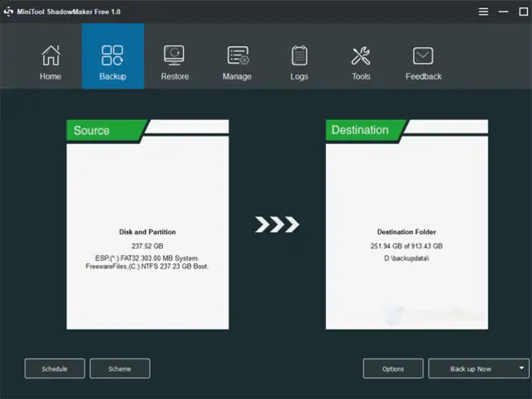Minimize the ShadowMaker window

tap(502, 12)
